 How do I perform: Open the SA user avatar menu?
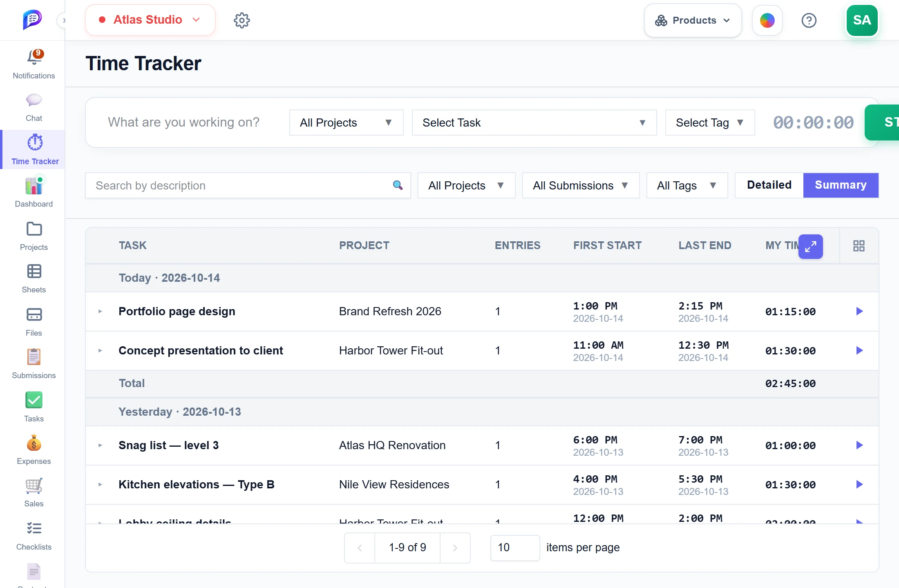point(862,20)
